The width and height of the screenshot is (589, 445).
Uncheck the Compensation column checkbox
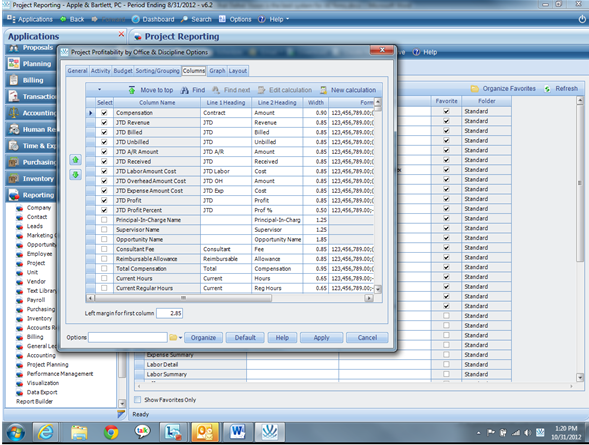[x=104, y=113]
